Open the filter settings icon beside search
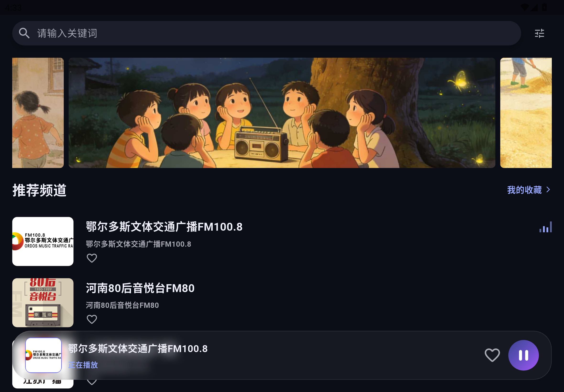The image size is (564, 392). [x=539, y=33]
